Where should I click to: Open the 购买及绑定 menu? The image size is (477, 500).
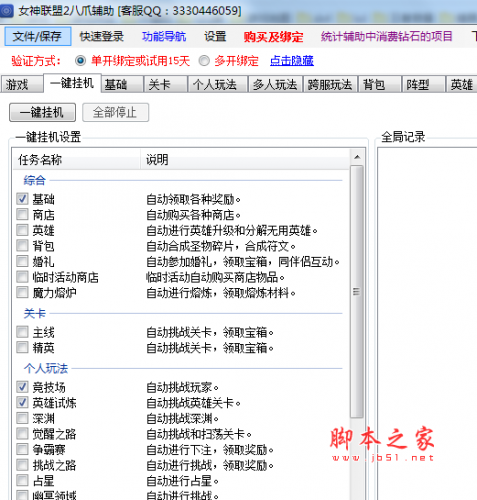[x=273, y=37]
